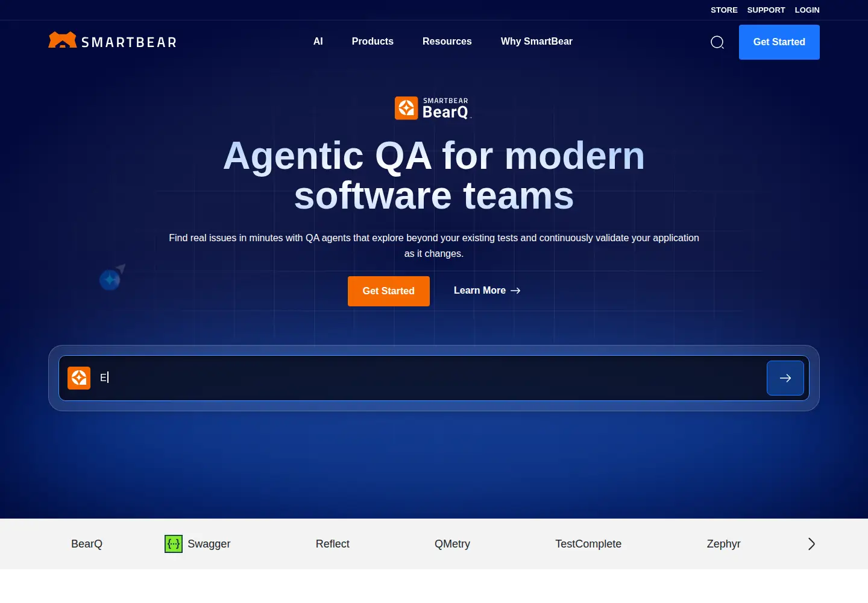
Task: Click the LOGIN link
Action: [x=807, y=10]
